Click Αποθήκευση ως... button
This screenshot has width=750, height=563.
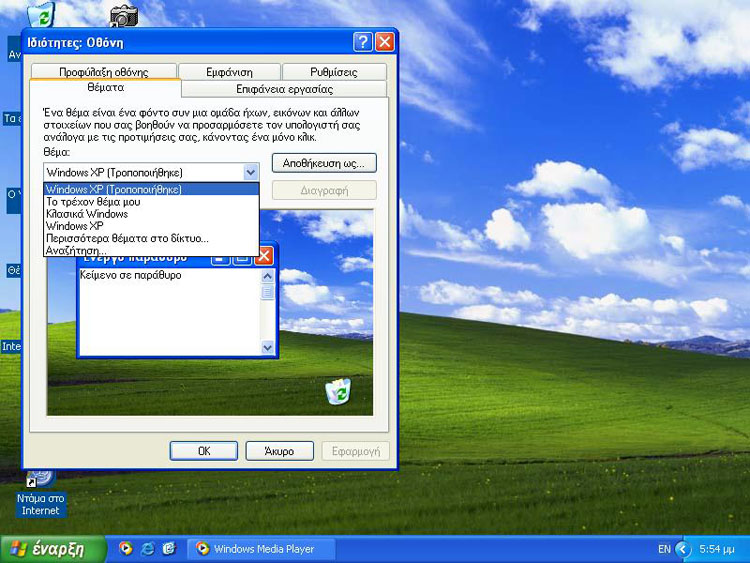click(x=324, y=163)
